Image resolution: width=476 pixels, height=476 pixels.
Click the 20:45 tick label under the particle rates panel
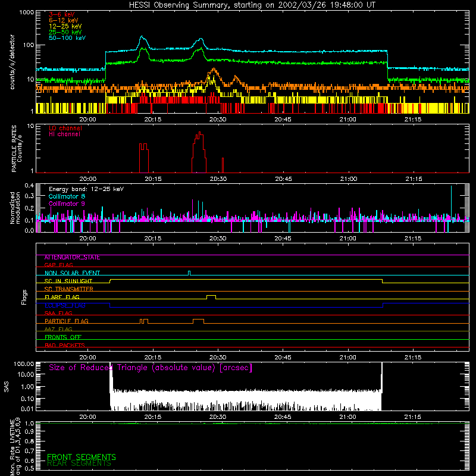click(x=284, y=179)
